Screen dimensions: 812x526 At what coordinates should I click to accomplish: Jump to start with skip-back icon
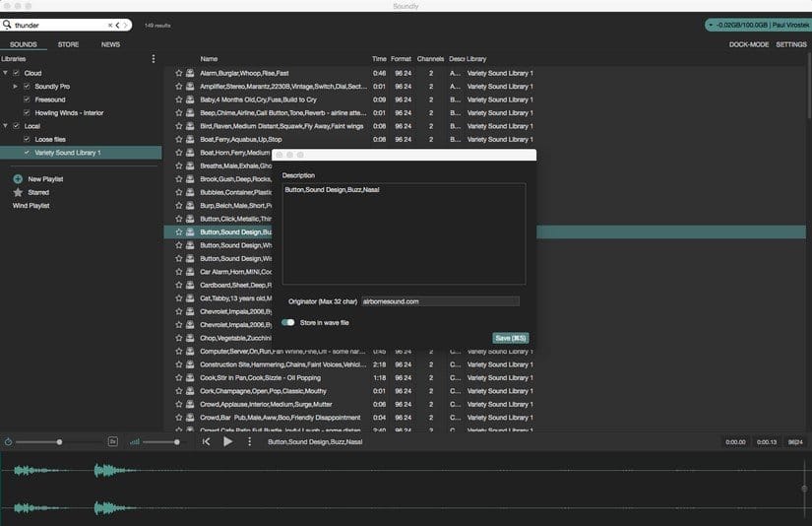(206, 441)
